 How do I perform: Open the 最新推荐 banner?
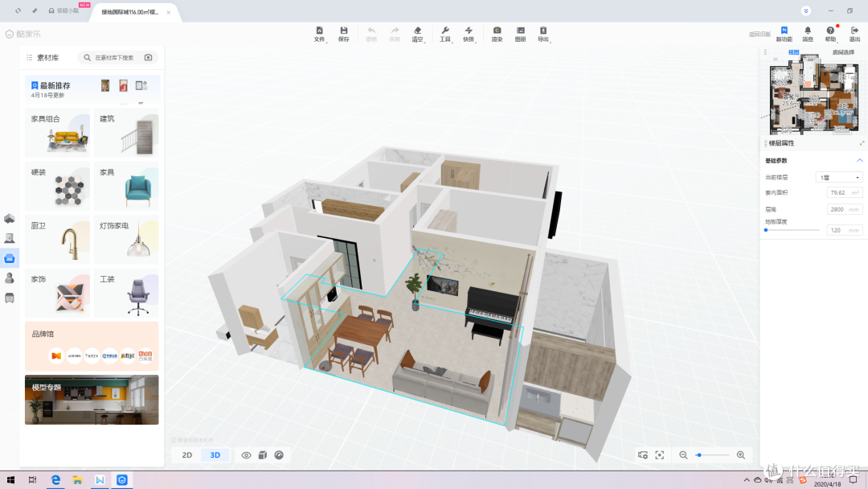click(92, 90)
